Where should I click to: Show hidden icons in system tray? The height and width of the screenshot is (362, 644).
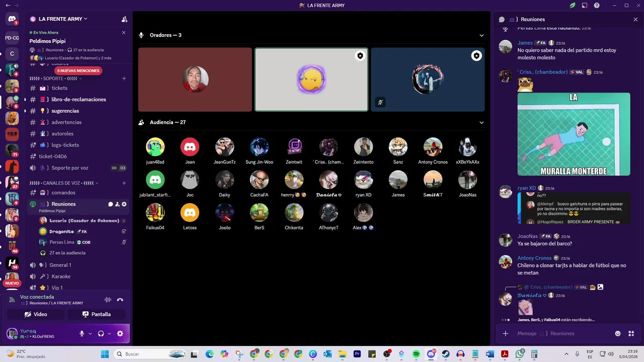pos(567,354)
